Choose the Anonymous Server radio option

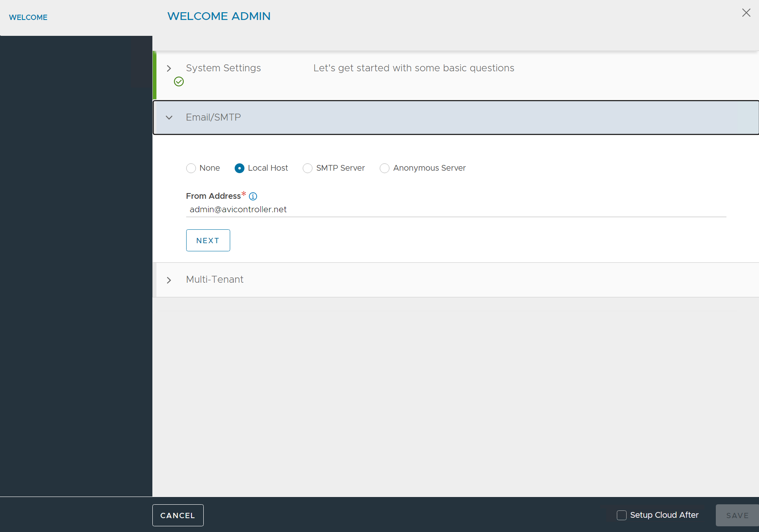pos(385,168)
